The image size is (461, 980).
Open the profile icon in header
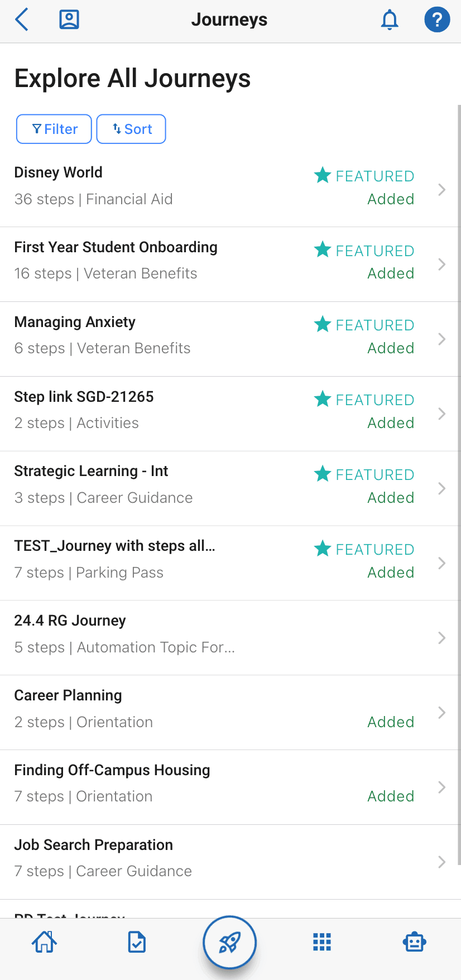coord(69,20)
